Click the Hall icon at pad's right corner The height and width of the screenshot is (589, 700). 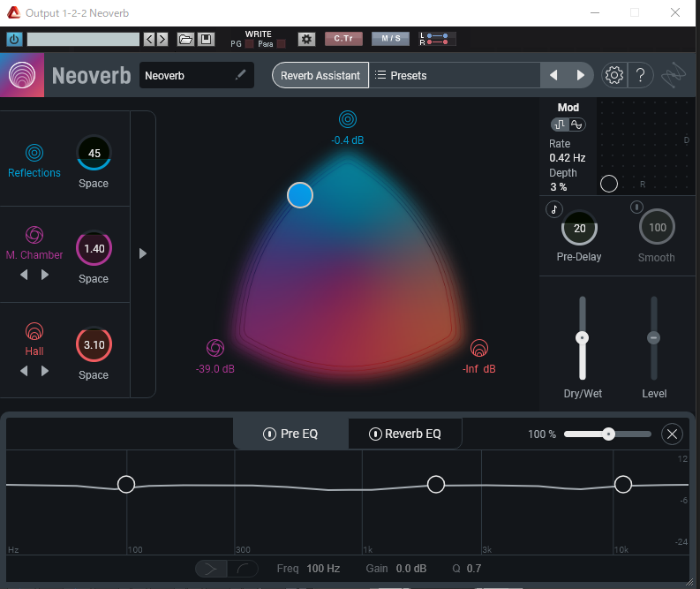pyautogui.click(x=479, y=348)
